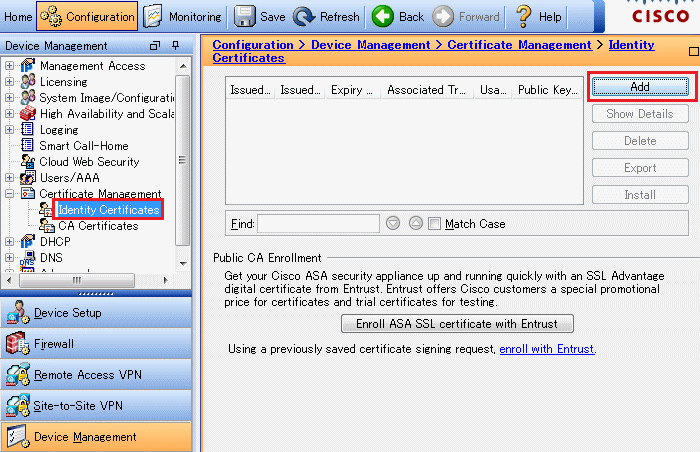The width and height of the screenshot is (700, 452).
Task: Click the Cloud Web Security icon
Action: (x=28, y=161)
